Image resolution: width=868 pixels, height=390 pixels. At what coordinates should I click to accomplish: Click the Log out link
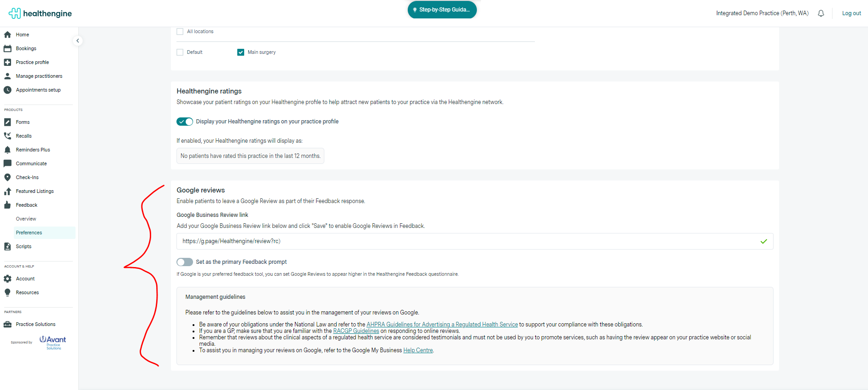(851, 13)
